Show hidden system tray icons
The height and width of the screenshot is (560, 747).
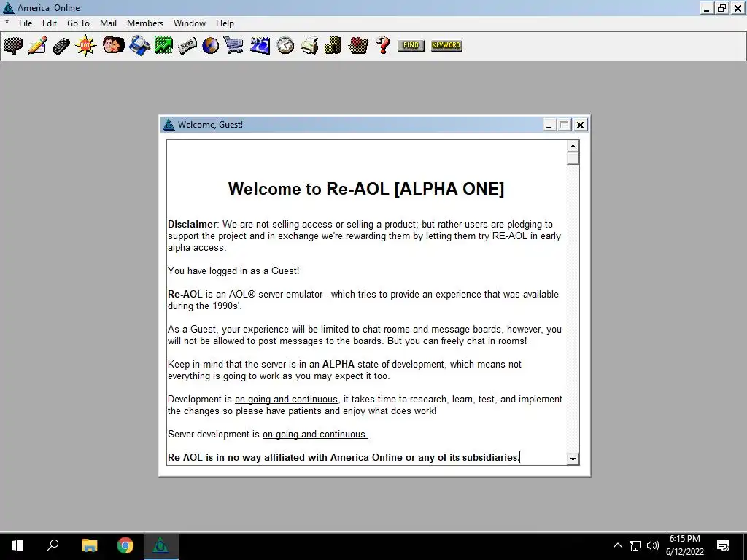pos(617,545)
